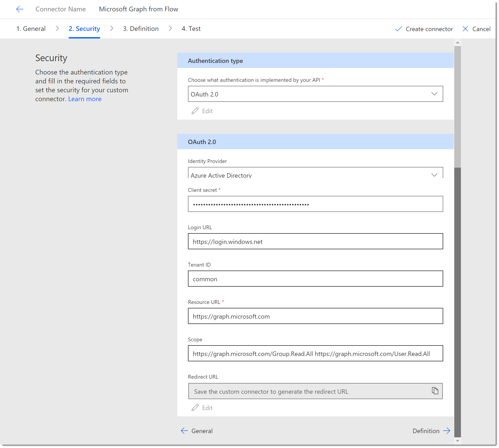This screenshot has height=448, width=499.
Task: Click the Tenant ID field containing common
Action: [315, 278]
